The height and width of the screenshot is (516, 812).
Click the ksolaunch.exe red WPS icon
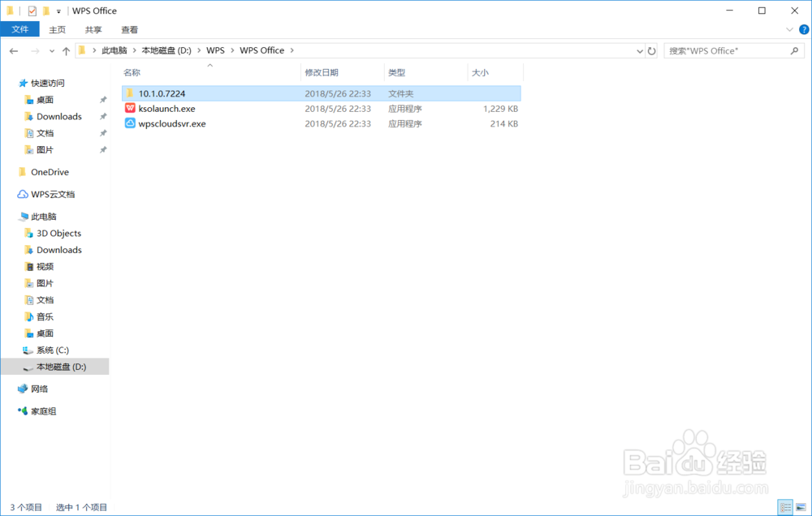click(x=130, y=108)
